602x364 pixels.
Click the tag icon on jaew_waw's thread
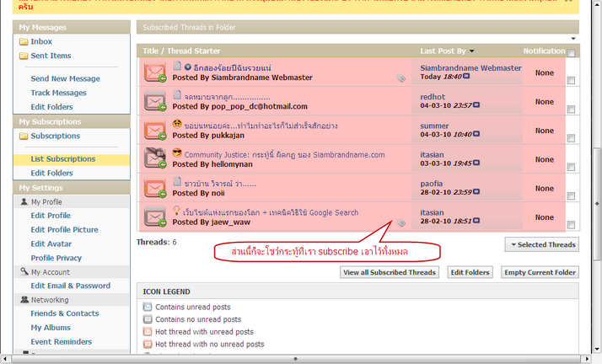tap(401, 222)
